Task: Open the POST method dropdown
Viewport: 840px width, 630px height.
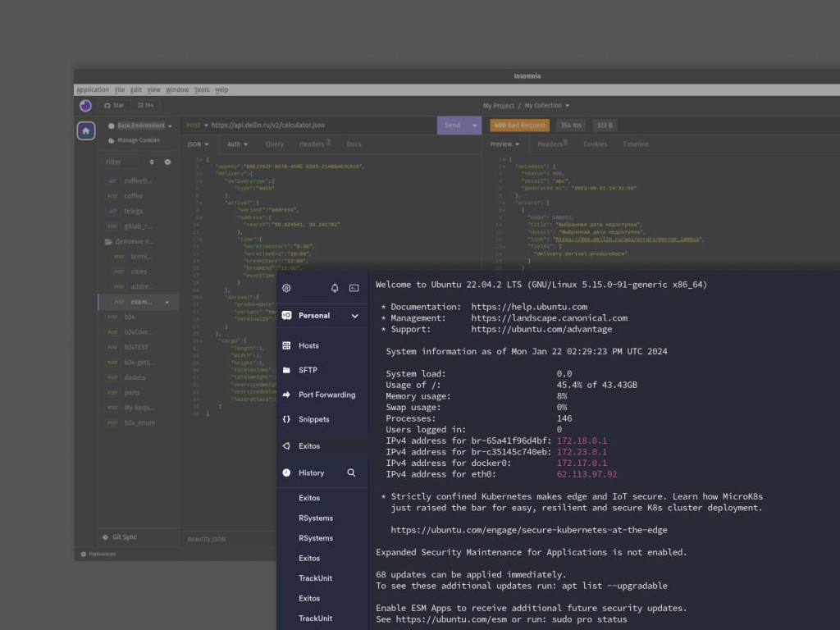Action: pyautogui.click(x=197, y=126)
